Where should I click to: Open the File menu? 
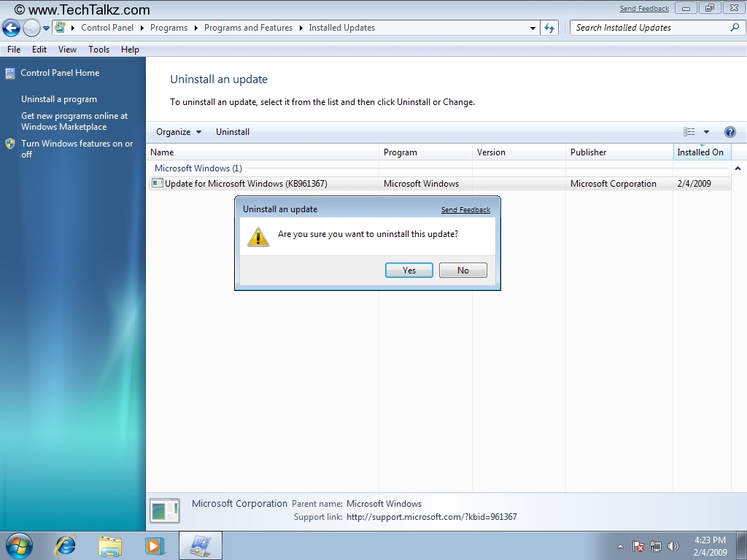pos(14,50)
